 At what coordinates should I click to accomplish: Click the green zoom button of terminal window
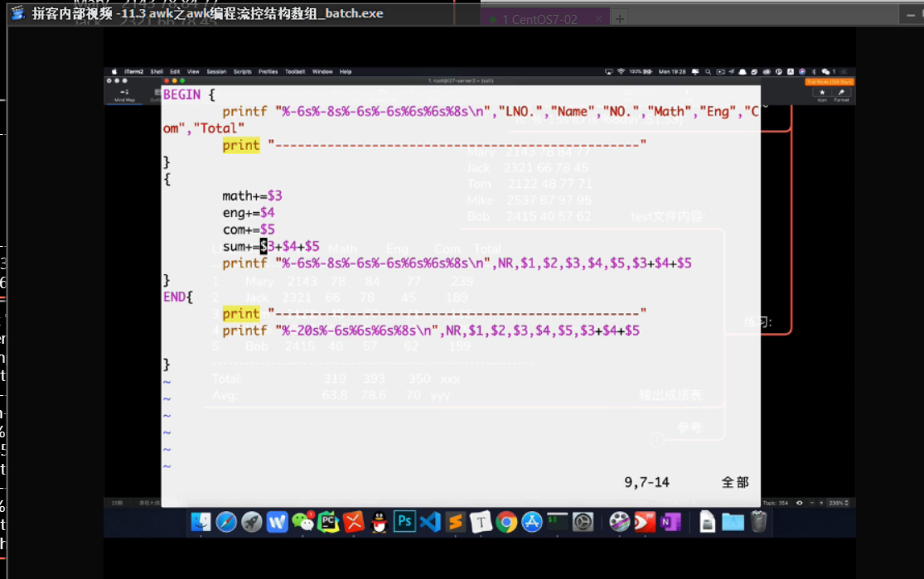(x=182, y=80)
